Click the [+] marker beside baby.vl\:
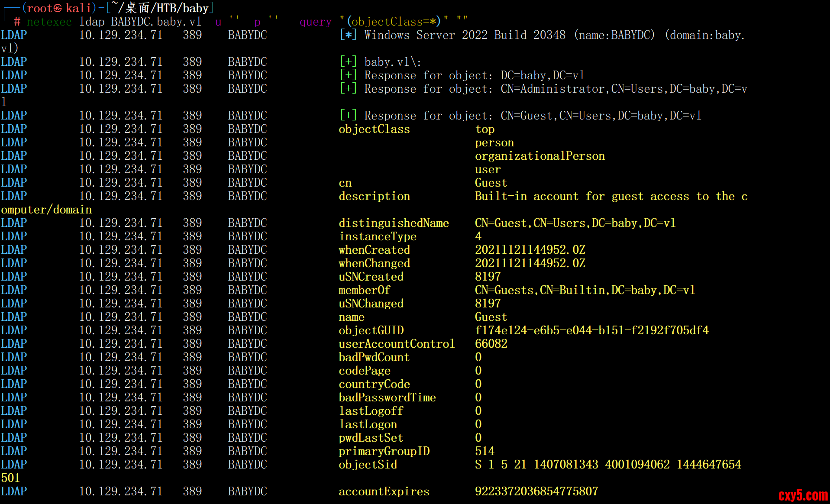The width and height of the screenshot is (830, 504). click(348, 62)
